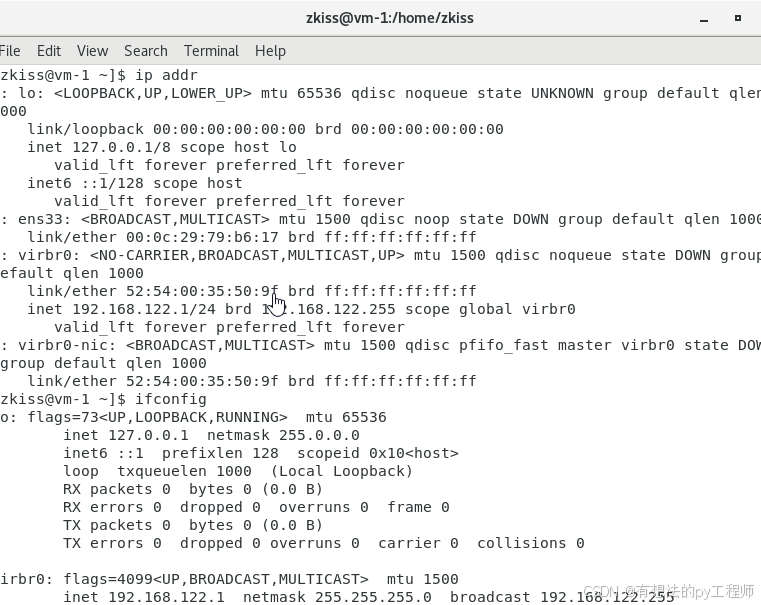The image size is (761, 605).
Task: Click 'group default qlen 1000' line
Action: point(103,363)
